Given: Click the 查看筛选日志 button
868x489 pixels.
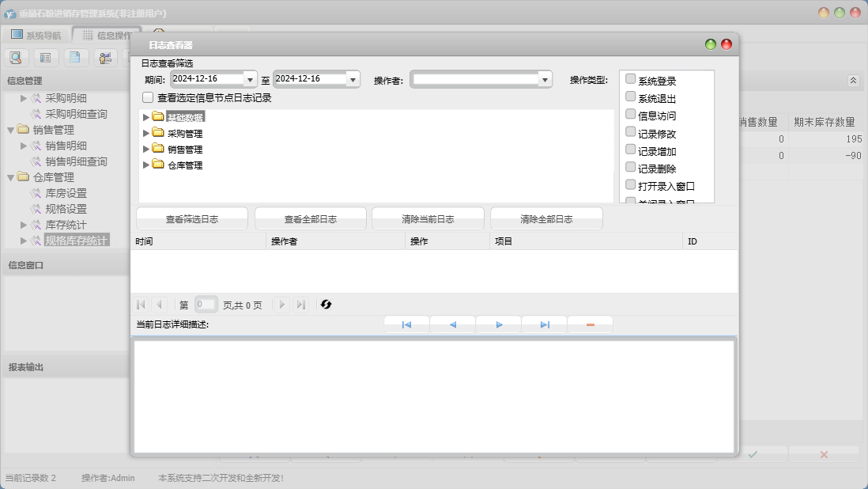Looking at the screenshot, I should [x=192, y=218].
